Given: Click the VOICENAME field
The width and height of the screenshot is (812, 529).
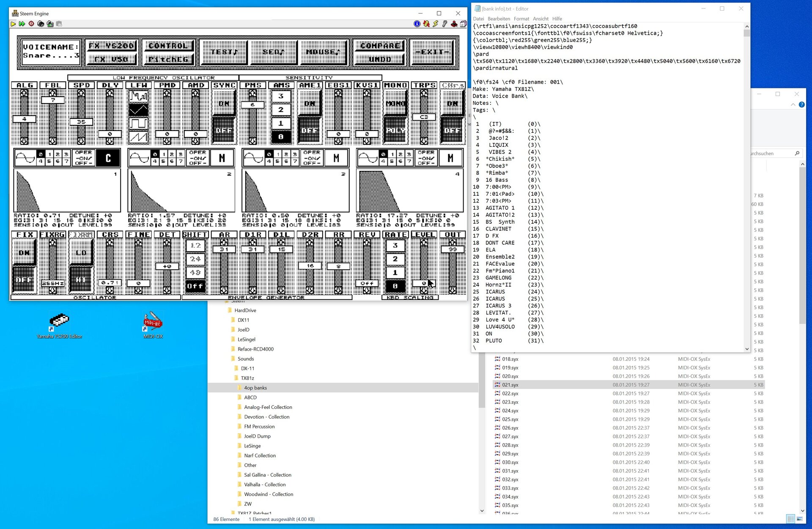Looking at the screenshot, I should click(x=50, y=52).
